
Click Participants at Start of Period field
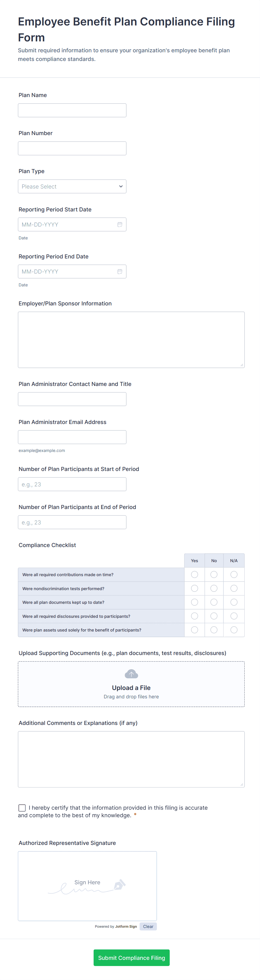tap(72, 484)
